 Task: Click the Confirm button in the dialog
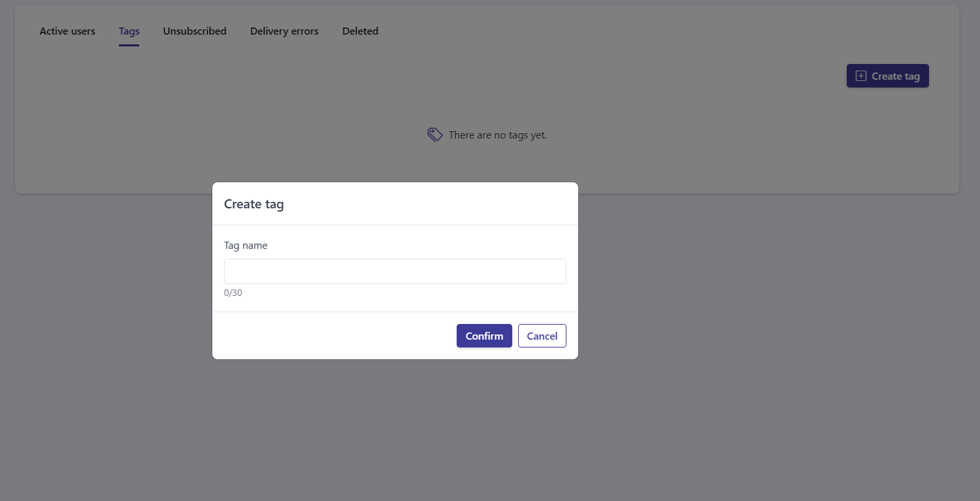point(484,336)
